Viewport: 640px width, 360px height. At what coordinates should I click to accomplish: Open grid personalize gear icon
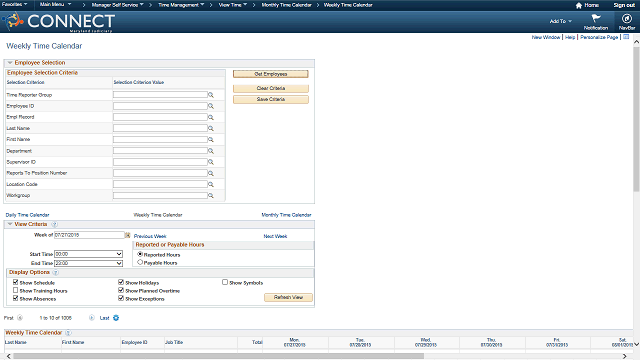point(116,318)
